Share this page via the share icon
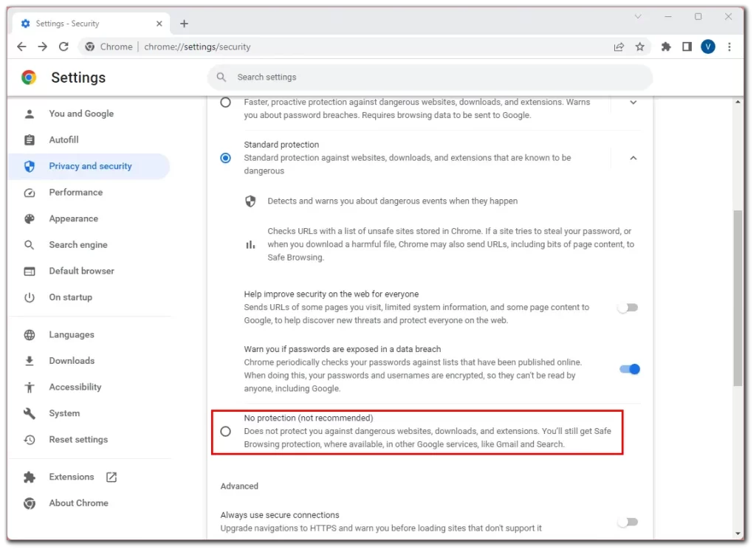 (619, 46)
